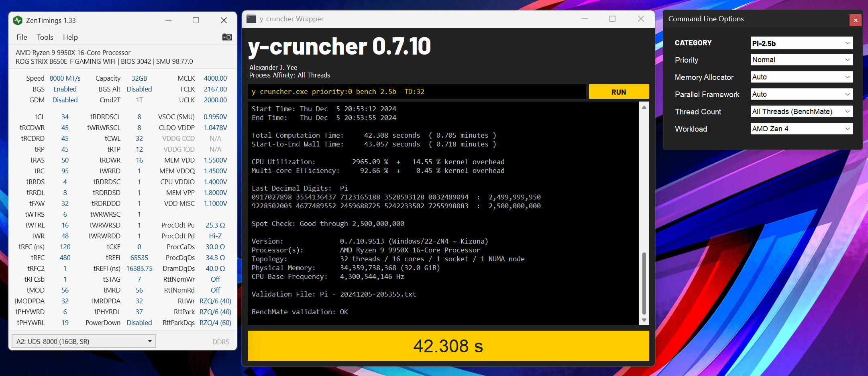Viewport: 868px width, 376px height.
Task: Click the Validation File name line
Action: coord(334,294)
